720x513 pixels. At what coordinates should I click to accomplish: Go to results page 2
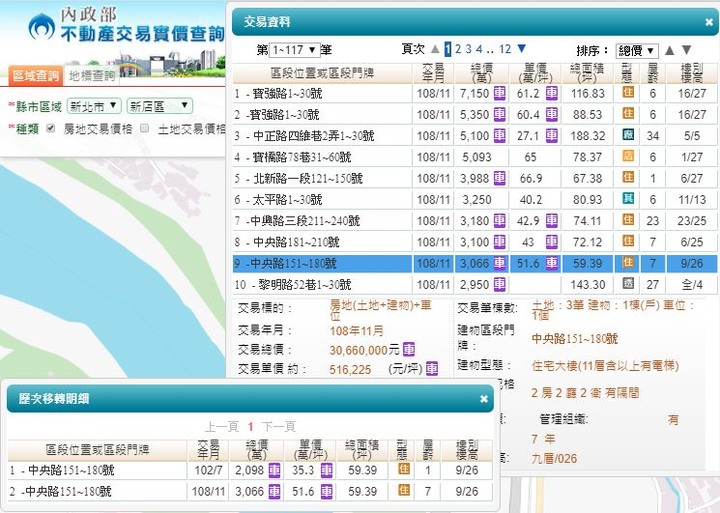458,49
